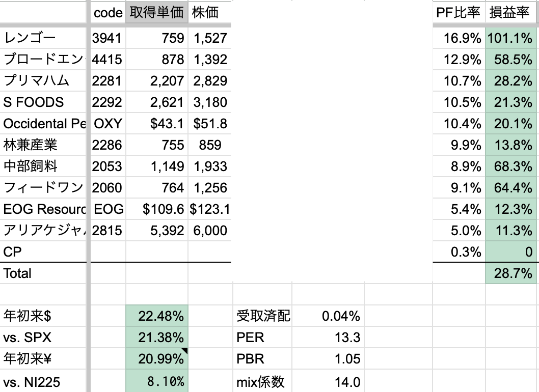Screen dimensions: 539x392
Task: Select the 68.3% profit cell
Action: point(510,166)
